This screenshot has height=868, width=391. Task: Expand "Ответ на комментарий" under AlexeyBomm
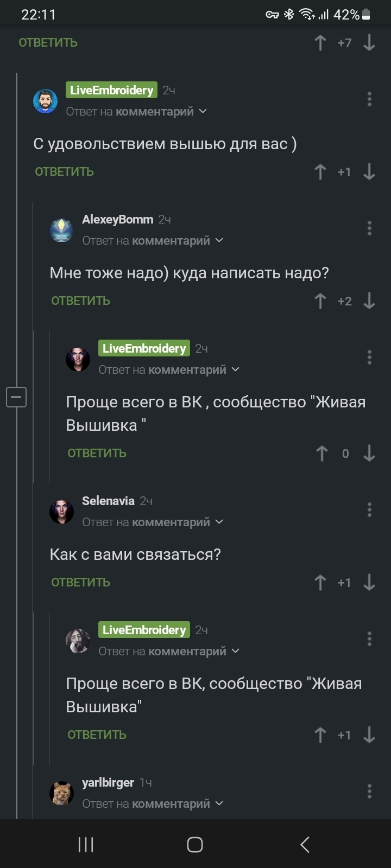point(153,240)
